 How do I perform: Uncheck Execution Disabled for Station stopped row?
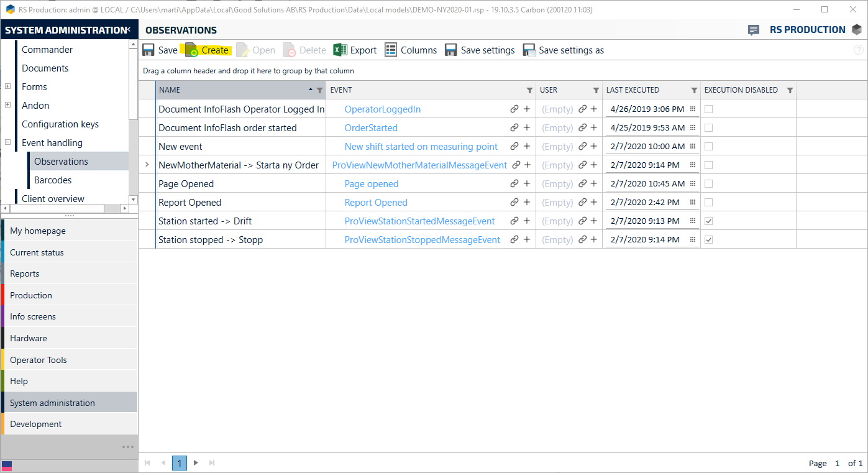pos(708,240)
